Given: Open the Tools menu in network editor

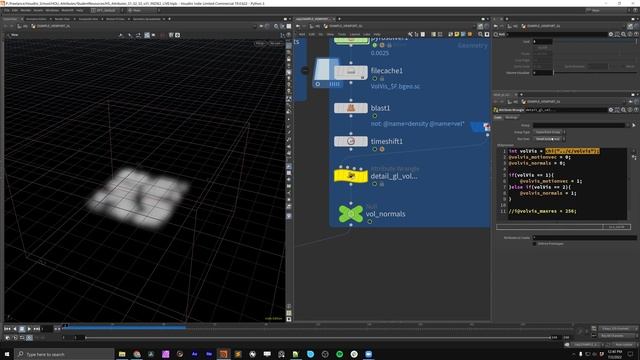Looking at the screenshot, I should click(x=342, y=35).
